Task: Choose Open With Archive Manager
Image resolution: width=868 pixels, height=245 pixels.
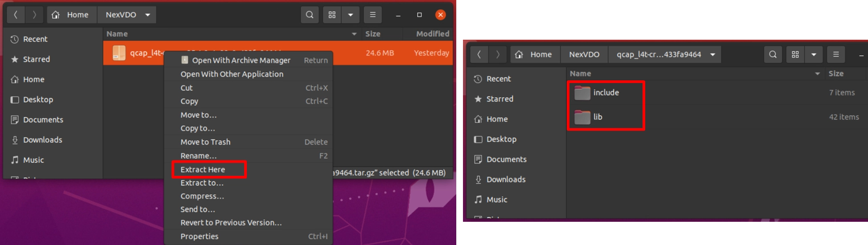Action: coord(241,60)
